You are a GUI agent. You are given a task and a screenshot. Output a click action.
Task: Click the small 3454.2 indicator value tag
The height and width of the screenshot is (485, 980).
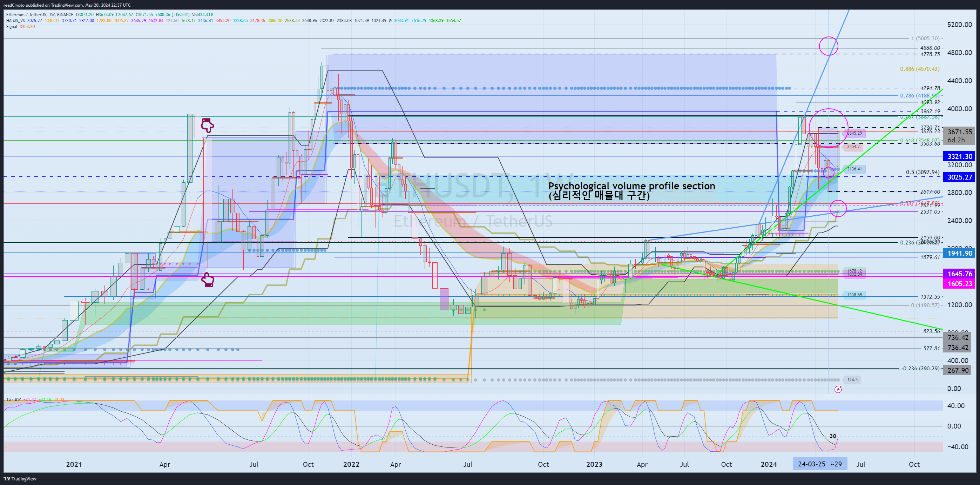click(853, 147)
